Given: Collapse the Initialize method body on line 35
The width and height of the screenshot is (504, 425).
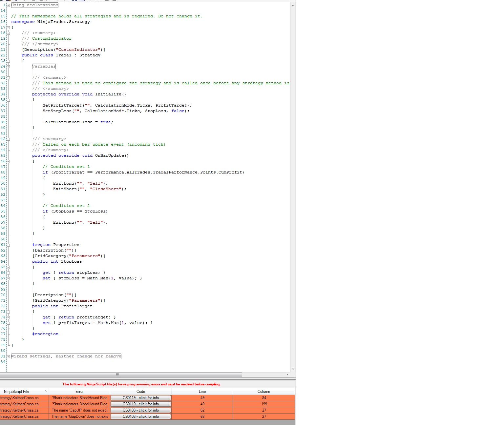Looking at the screenshot, I should [x=8, y=100].
